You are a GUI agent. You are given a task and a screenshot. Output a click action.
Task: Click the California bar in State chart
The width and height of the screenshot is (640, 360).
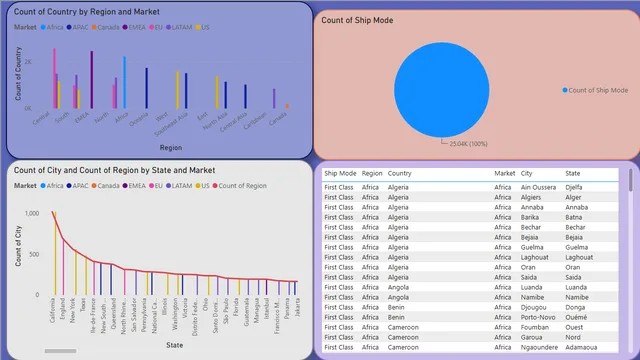click(55, 253)
